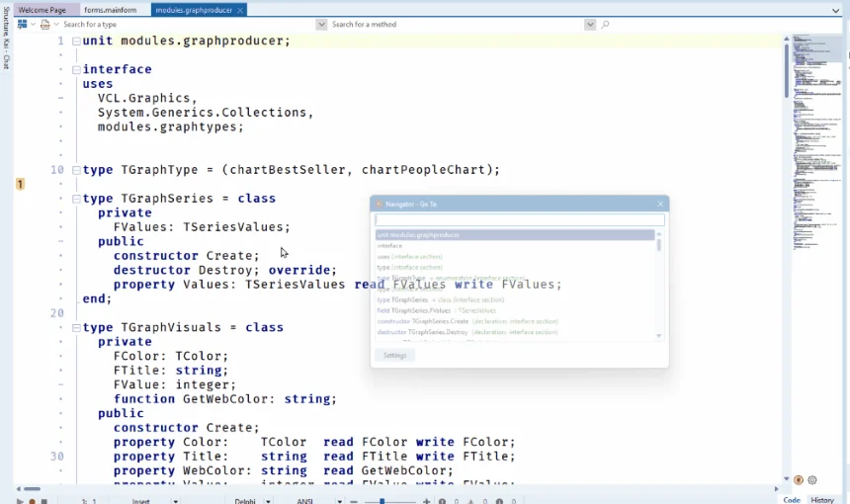
Task: Close the Navigator Go To popup
Action: 659,204
